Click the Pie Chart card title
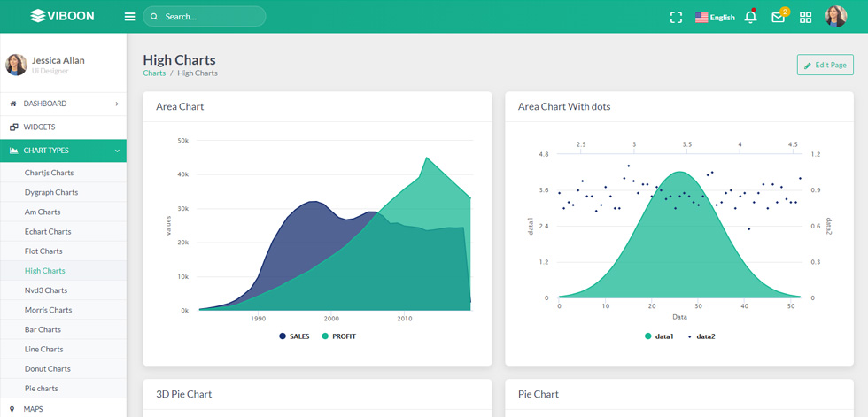868x417 pixels. [x=539, y=394]
